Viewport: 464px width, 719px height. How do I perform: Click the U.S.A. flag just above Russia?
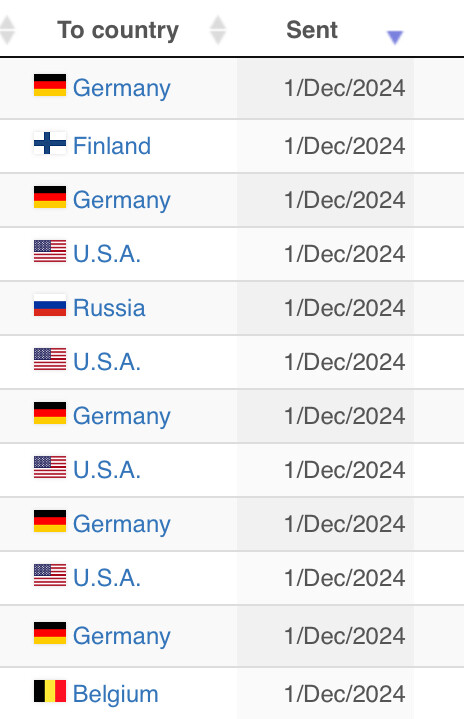tap(50, 251)
